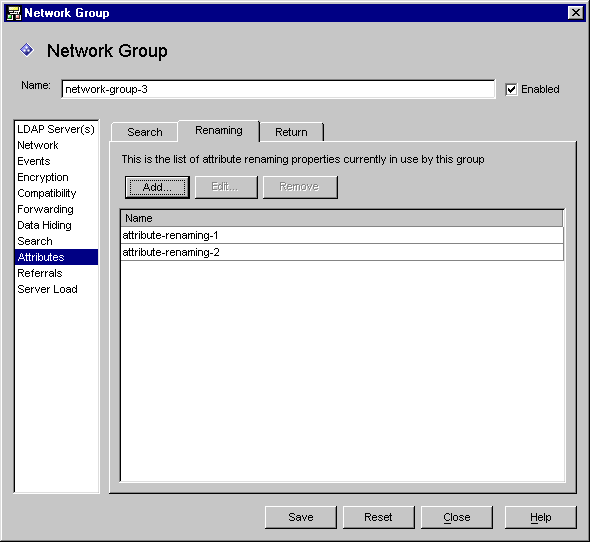Select Server Load in the sidebar list

(x=56, y=289)
